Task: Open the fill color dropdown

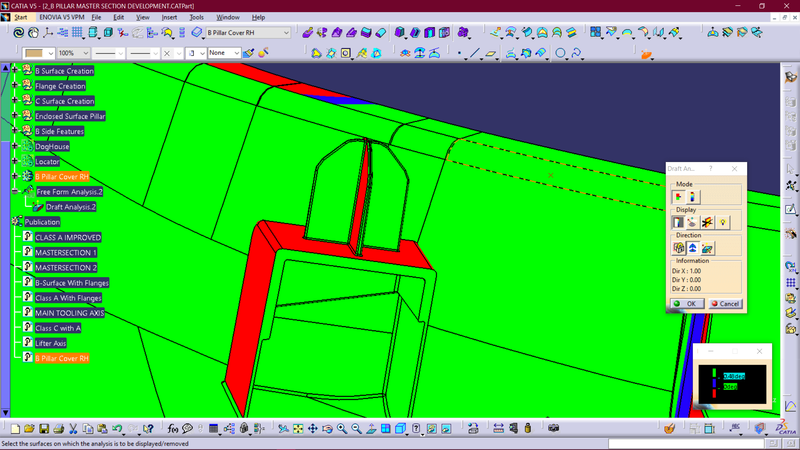Action: (51, 53)
